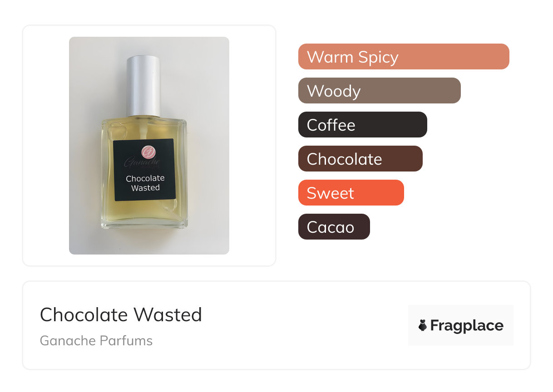
Task: Click the Fragplace bottle logo icon
Action: point(423,326)
